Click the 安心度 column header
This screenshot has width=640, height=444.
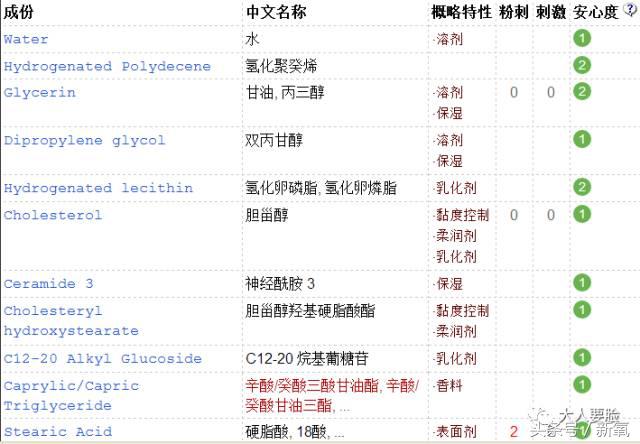(596, 12)
